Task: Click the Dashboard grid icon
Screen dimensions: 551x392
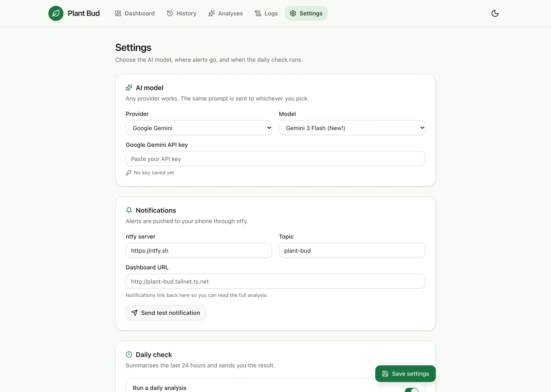Action: [x=118, y=13]
